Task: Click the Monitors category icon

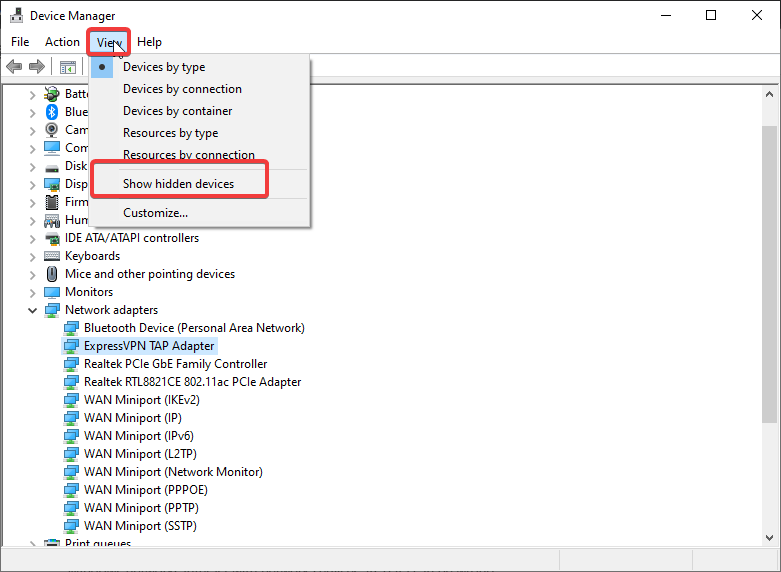Action: 52,292
